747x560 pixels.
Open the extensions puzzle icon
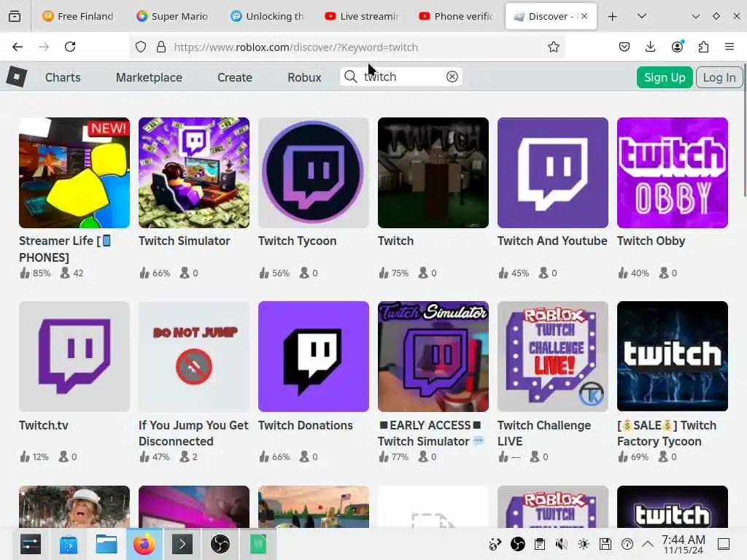point(703,47)
